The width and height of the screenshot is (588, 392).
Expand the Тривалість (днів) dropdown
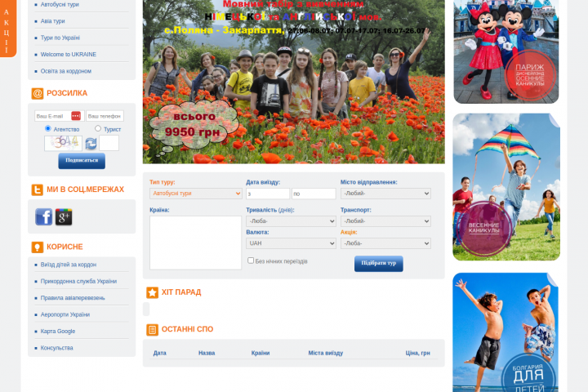(x=291, y=221)
